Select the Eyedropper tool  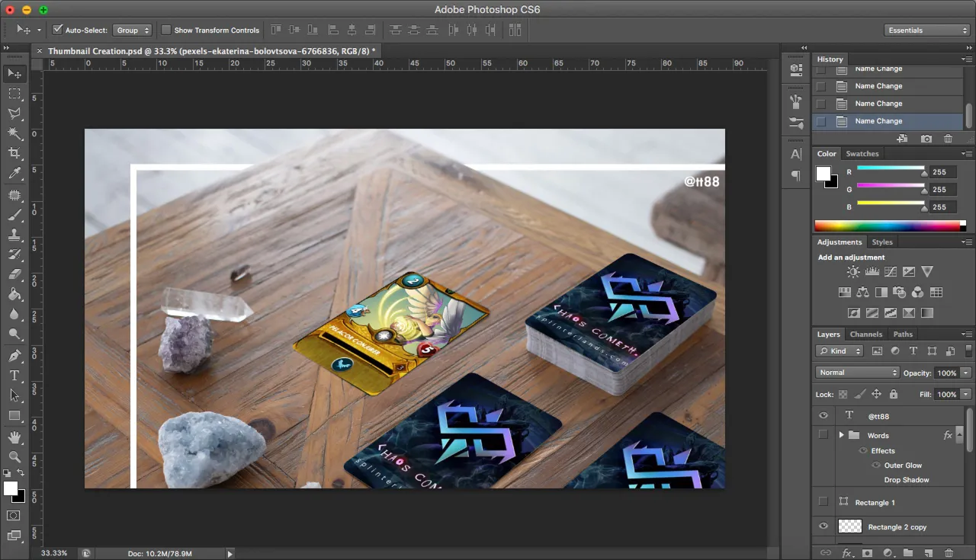(14, 174)
